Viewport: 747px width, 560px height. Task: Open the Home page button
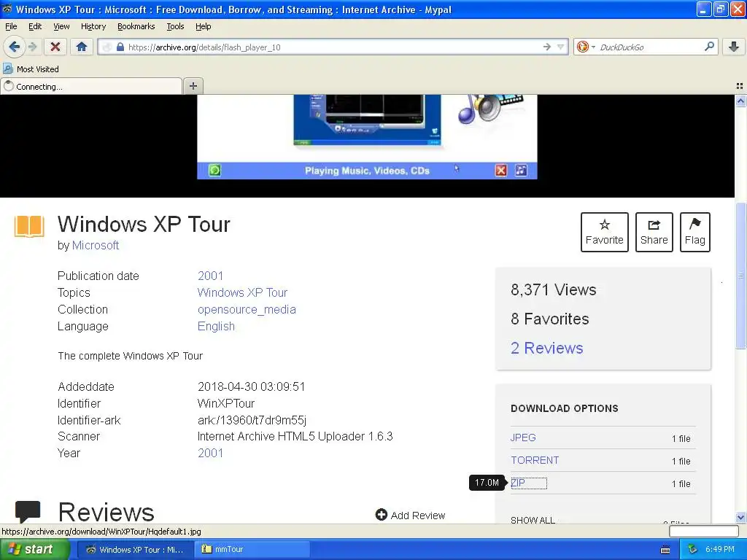click(x=82, y=47)
